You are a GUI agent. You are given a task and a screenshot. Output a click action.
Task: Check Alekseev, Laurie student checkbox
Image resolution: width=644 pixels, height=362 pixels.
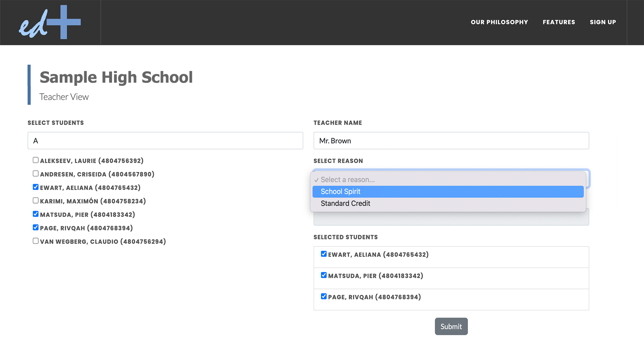pyautogui.click(x=36, y=160)
